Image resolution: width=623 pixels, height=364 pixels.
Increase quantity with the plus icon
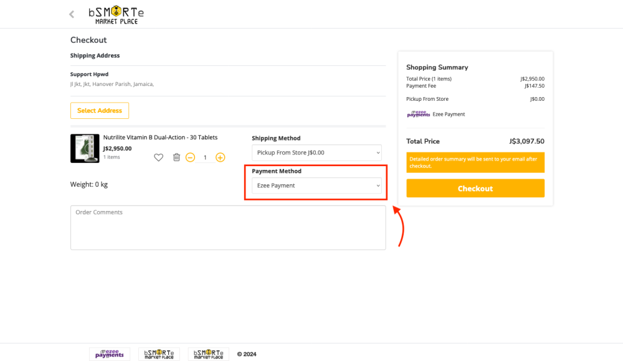(220, 157)
